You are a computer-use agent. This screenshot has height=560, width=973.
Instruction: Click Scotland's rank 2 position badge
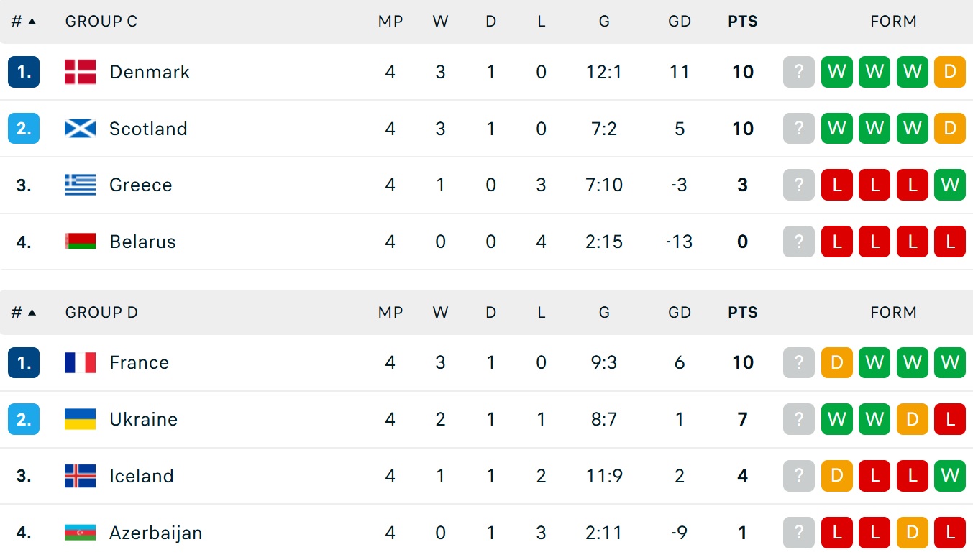[24, 129]
